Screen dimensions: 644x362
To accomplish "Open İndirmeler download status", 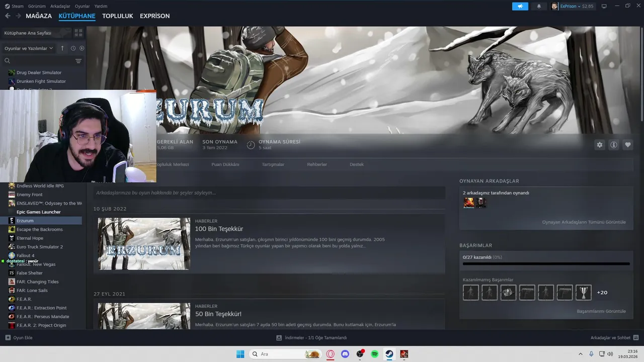I will click(312, 338).
